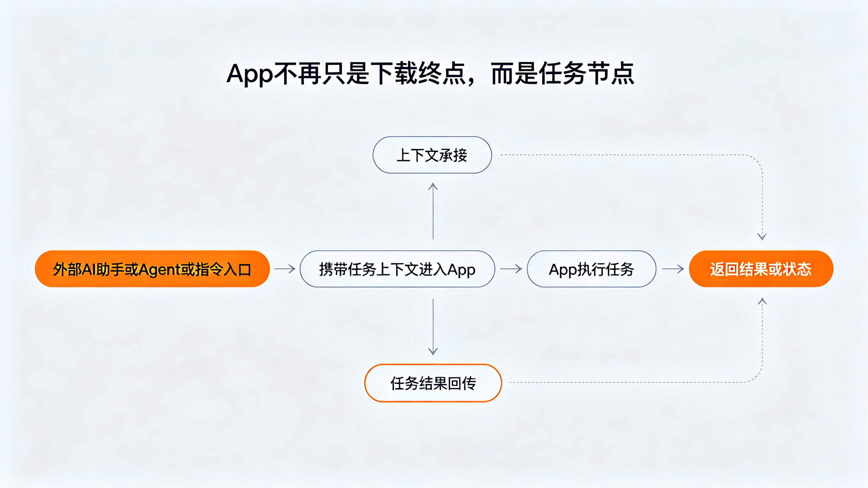Click solid vertical line below 携带任务上下文进入App
Screen dimensions: 868x488
pos(433,324)
